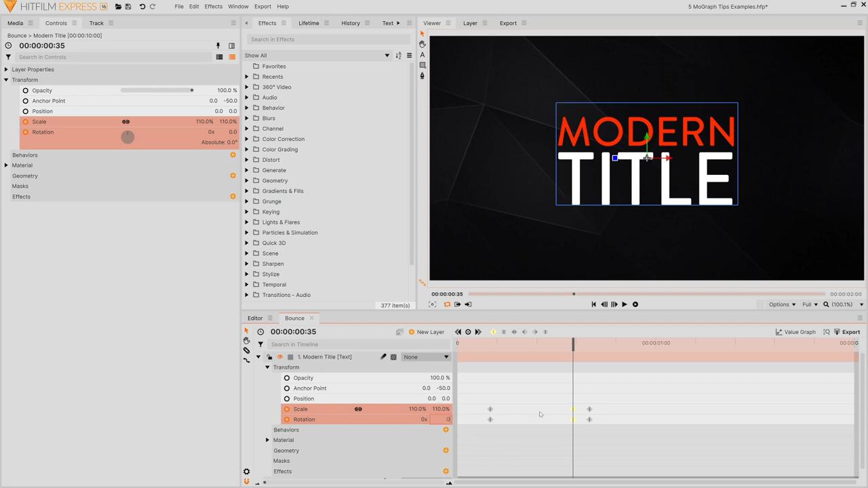The image size is (868, 488).
Task: Switch Controls to list view icon
Action: (x=219, y=57)
